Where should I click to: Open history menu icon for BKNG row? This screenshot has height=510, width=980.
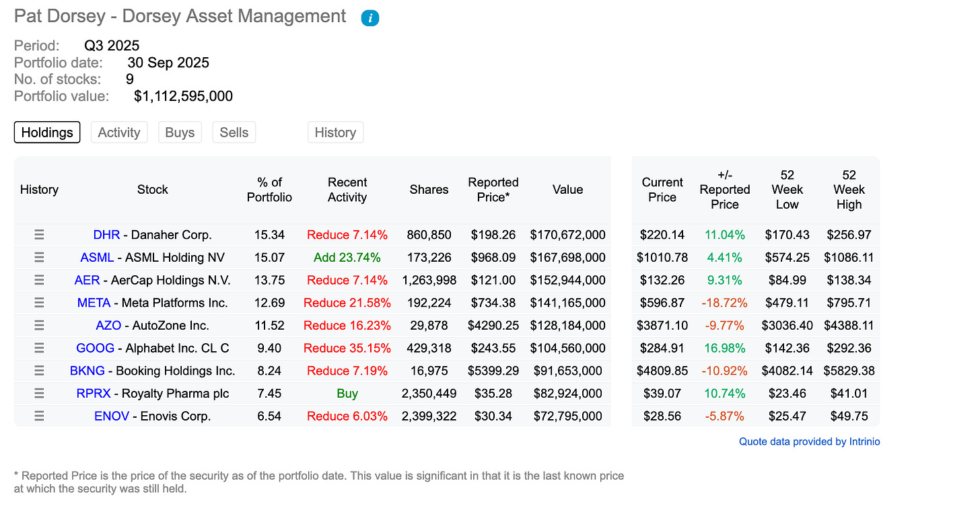(x=39, y=371)
